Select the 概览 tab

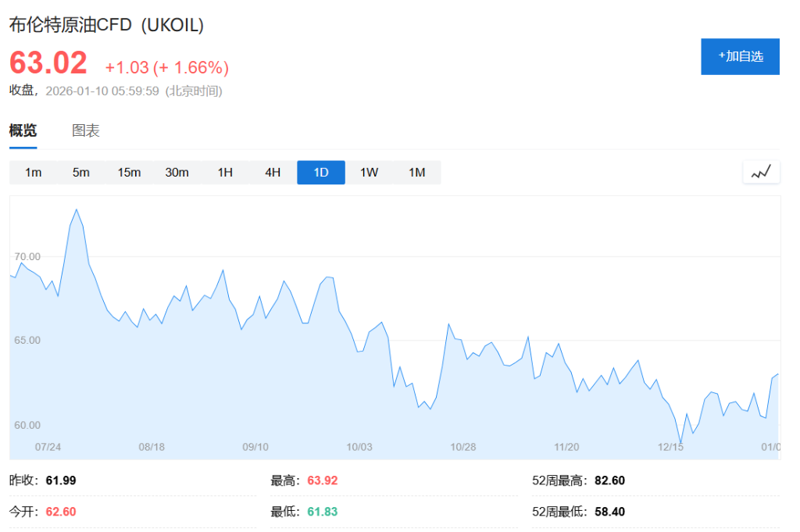[23, 130]
